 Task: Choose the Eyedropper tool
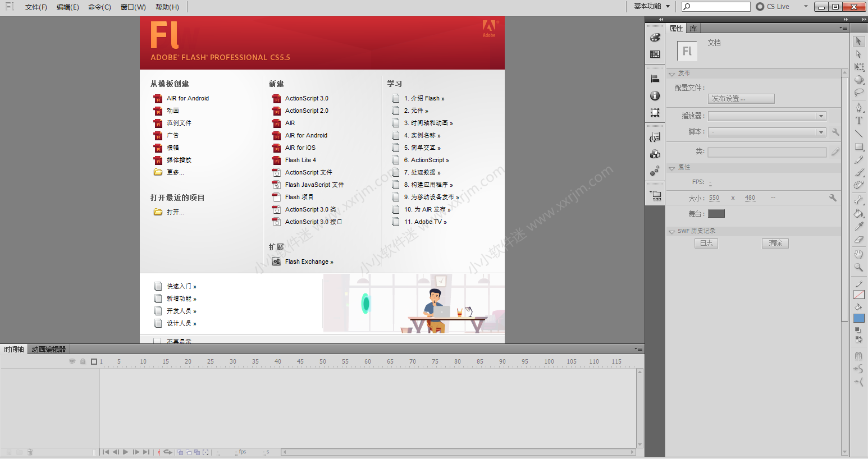point(858,226)
